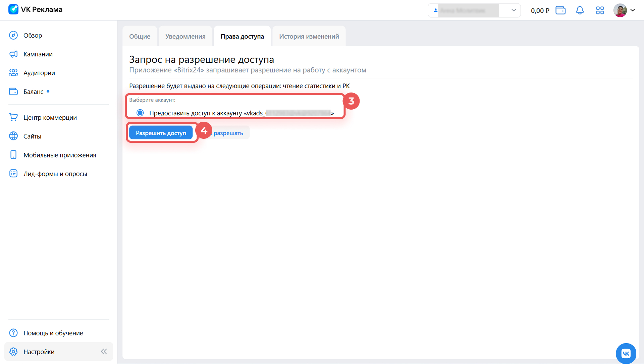The width and height of the screenshot is (644, 364).
Task: Open the VK services grid icon
Action: 600,10
